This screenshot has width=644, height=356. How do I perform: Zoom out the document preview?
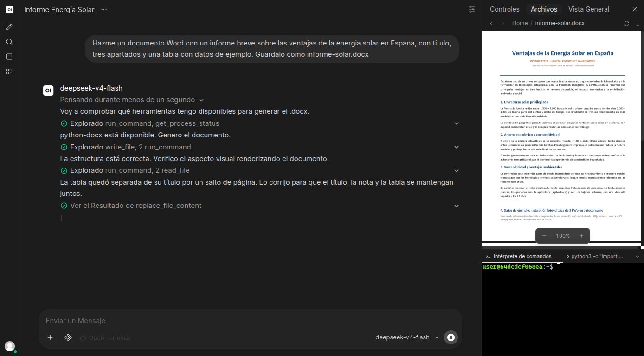pyautogui.click(x=544, y=236)
